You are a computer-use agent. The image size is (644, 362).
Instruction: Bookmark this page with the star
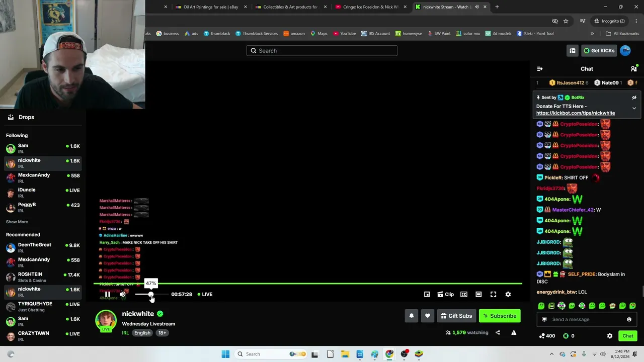pos(566,21)
